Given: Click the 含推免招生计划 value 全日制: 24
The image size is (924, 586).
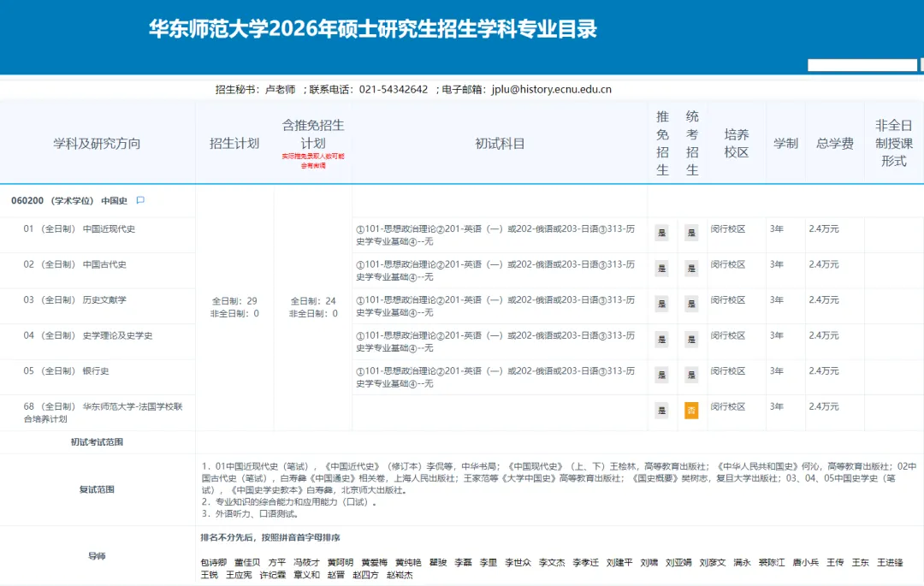Looking at the screenshot, I should click(x=313, y=301).
